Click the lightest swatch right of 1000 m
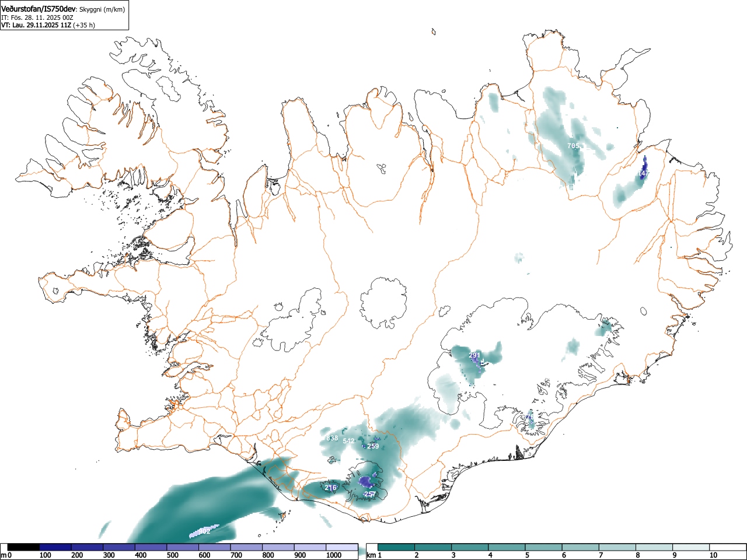Screen dimensions: 747x560 coord(341,547)
